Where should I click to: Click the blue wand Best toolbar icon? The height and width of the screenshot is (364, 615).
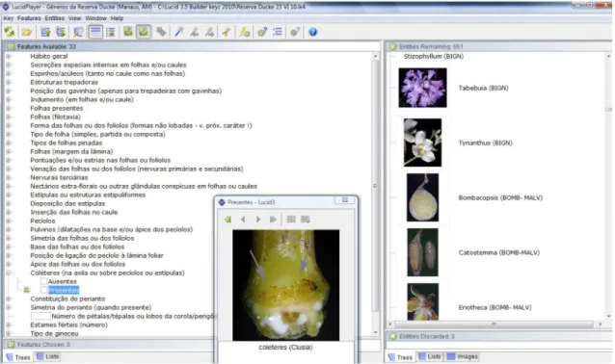pyautogui.click(x=179, y=32)
